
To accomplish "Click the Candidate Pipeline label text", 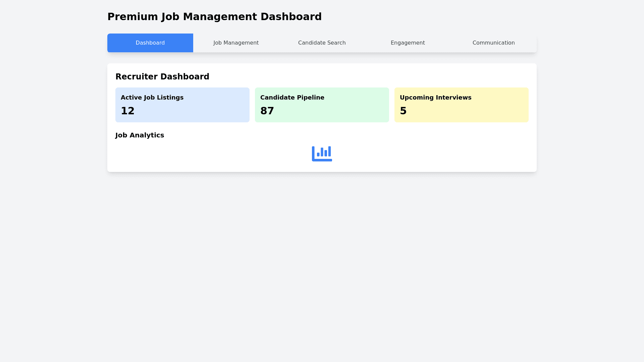I will [x=292, y=98].
